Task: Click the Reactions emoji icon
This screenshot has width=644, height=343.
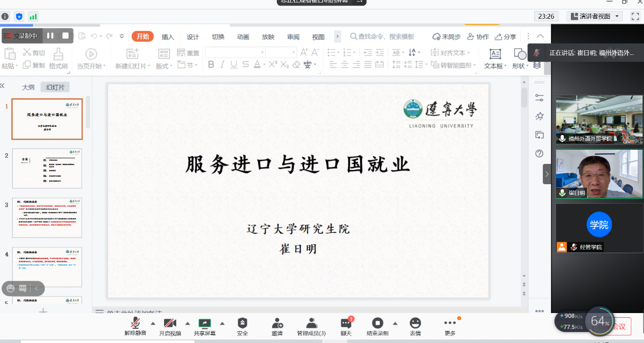Action: [x=415, y=323]
